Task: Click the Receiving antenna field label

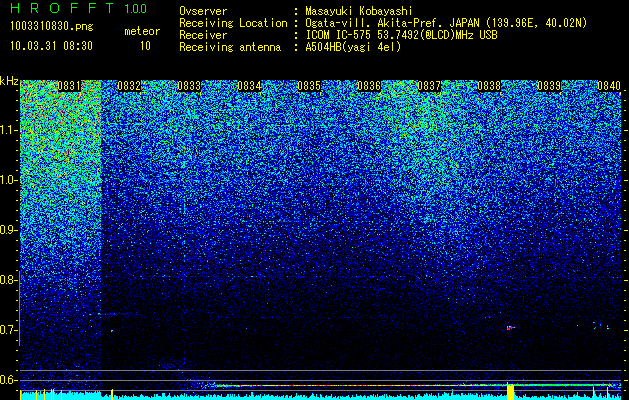Action: click(230, 47)
